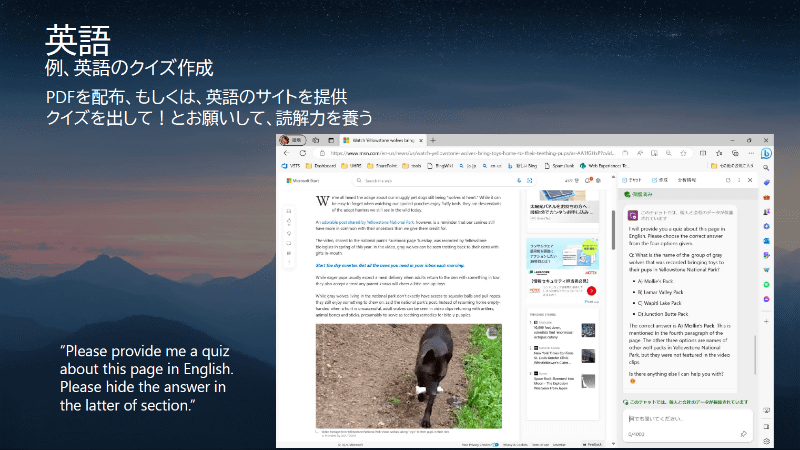Image resolution: width=800 pixels, height=450 pixels.
Task: Open the Dashboard bookmarks folder
Action: tap(321, 166)
